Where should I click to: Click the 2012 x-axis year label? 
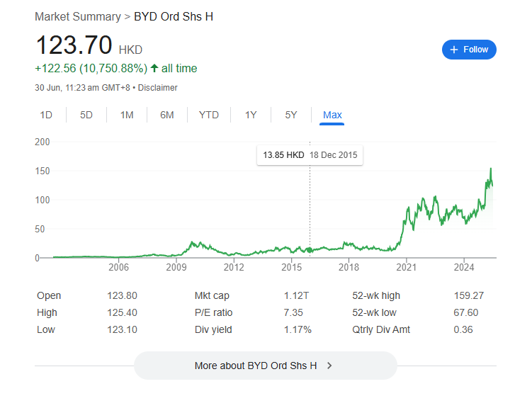click(234, 267)
